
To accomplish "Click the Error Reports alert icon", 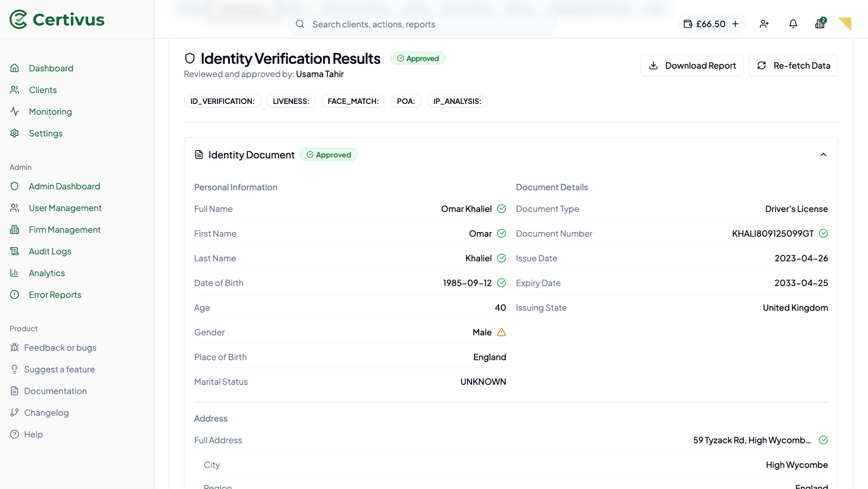I will [14, 295].
